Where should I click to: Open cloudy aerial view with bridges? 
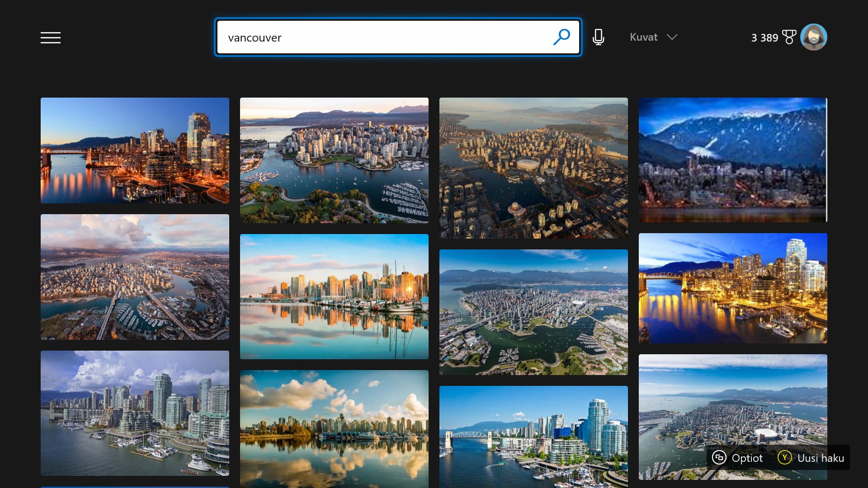coord(135,277)
